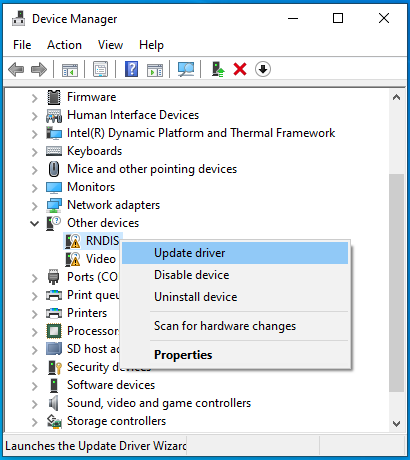This screenshot has width=410, height=460.
Task: Select the Software devices label
Action: tap(111, 385)
